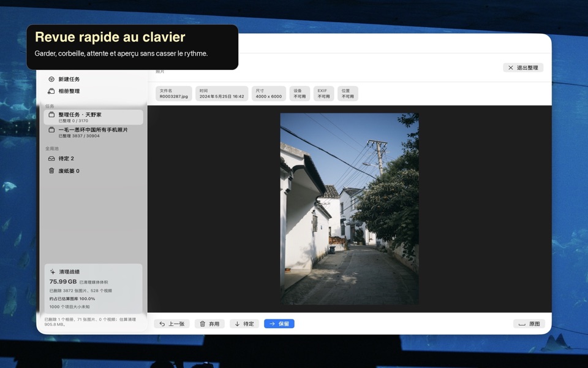Click the trash icon in 弃用 button
This screenshot has width=588, height=368.
coord(203,324)
